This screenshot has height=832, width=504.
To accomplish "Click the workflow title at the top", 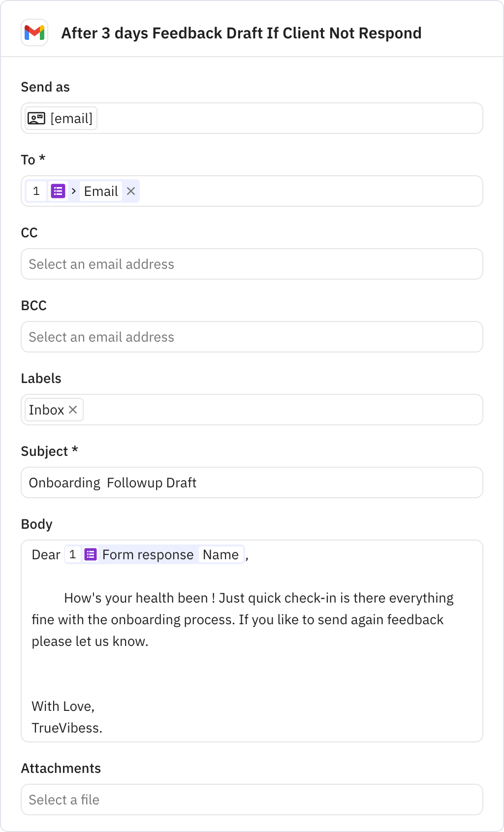I will pos(242,33).
